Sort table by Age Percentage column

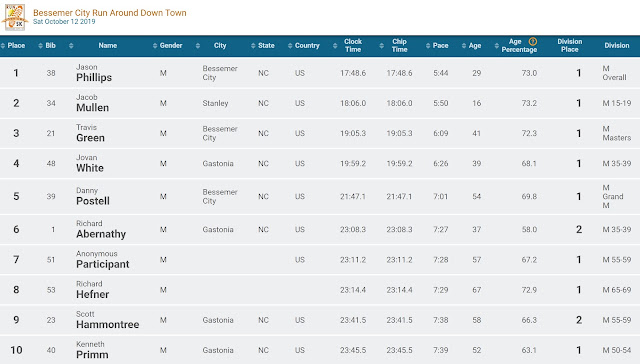[519, 45]
